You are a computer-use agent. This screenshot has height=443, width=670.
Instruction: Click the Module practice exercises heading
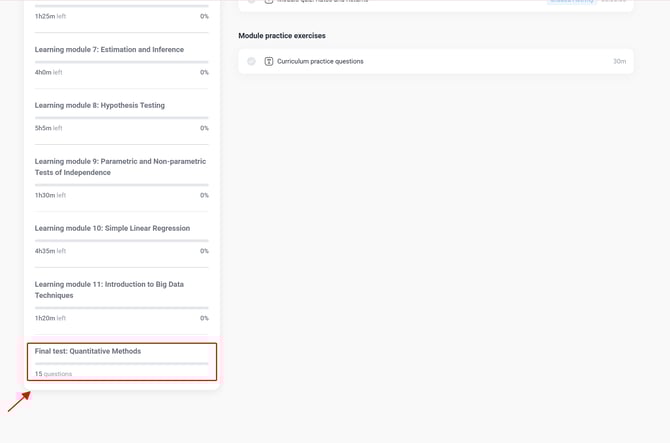point(282,36)
